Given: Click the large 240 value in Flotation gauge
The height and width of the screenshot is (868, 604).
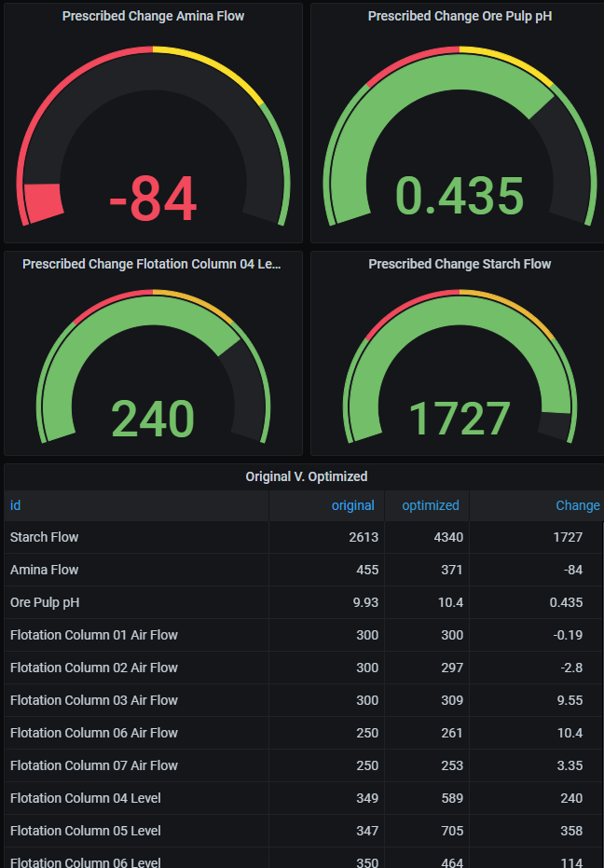Looking at the screenshot, I should coord(153,420).
